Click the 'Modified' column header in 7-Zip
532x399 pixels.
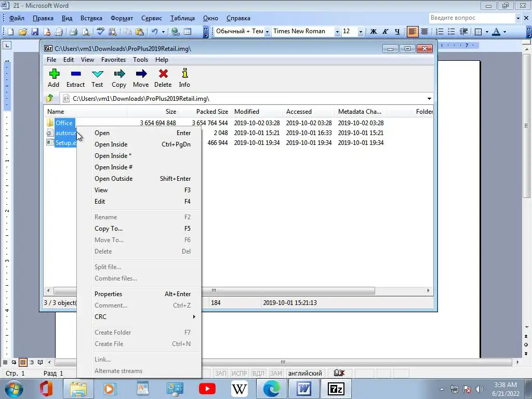(x=257, y=111)
